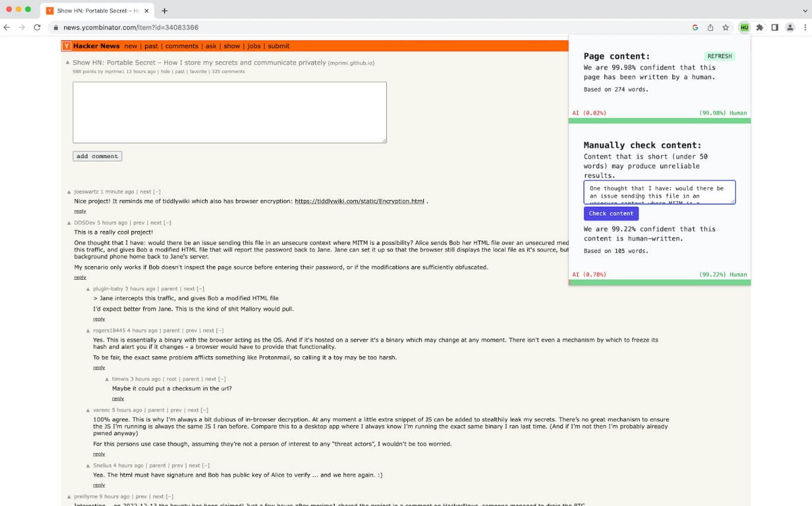Go to 'comments' in the top nav
Screen dimensions: 812x506
[182, 46]
